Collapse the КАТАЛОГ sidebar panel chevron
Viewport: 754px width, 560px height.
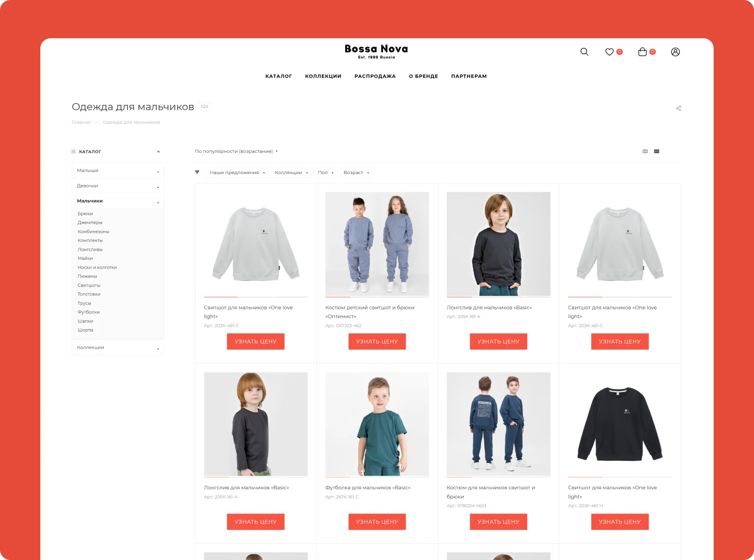[x=158, y=151]
